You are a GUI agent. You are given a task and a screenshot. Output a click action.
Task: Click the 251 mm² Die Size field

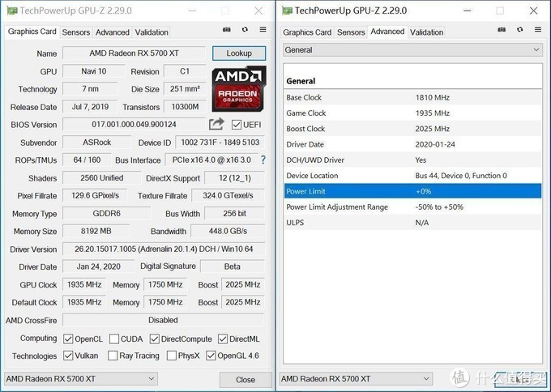click(x=185, y=89)
